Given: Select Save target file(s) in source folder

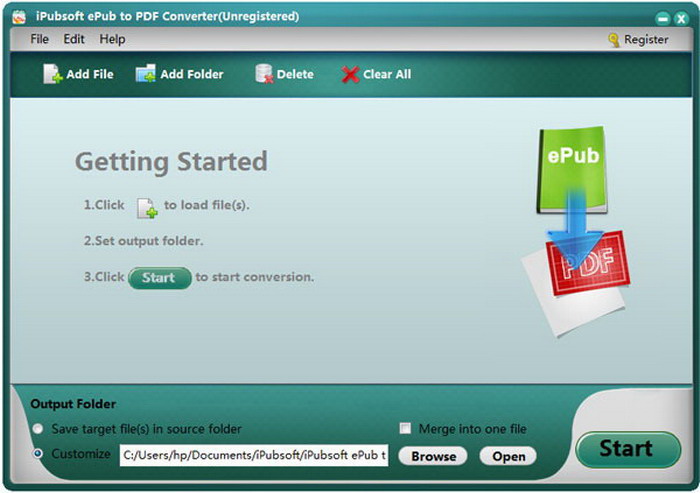Looking at the screenshot, I should (x=38, y=429).
